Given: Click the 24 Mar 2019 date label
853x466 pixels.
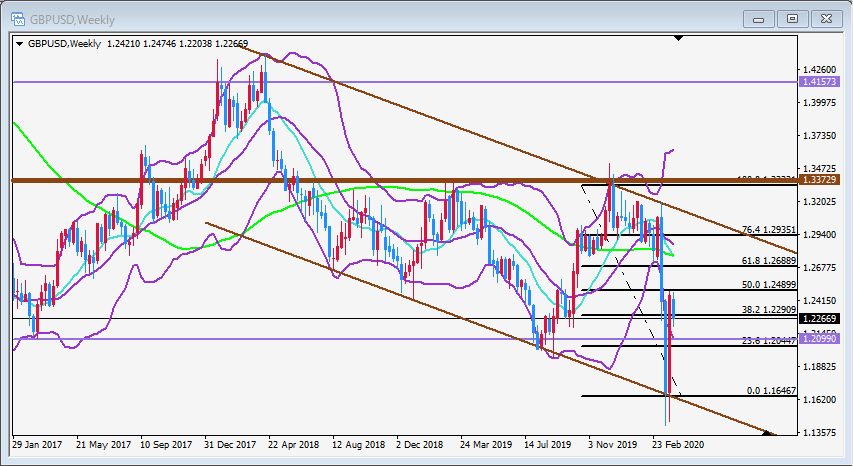Looking at the screenshot, I should (x=486, y=444).
